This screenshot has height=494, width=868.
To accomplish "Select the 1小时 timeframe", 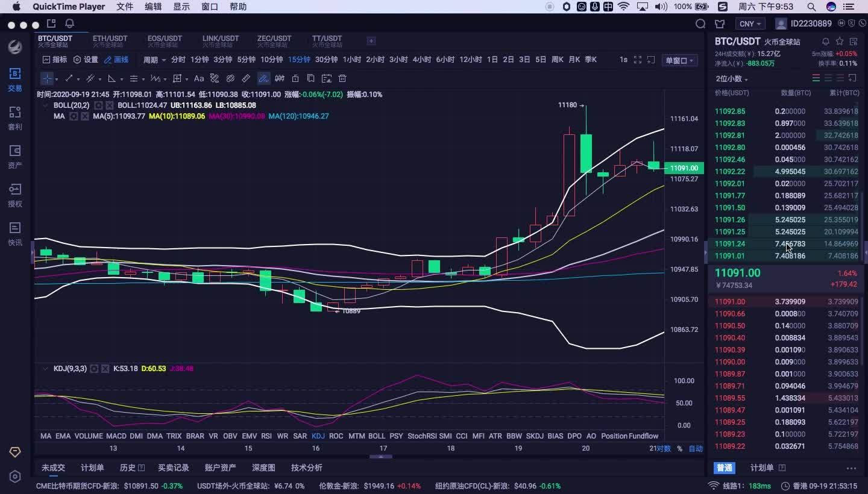I will (x=352, y=60).
